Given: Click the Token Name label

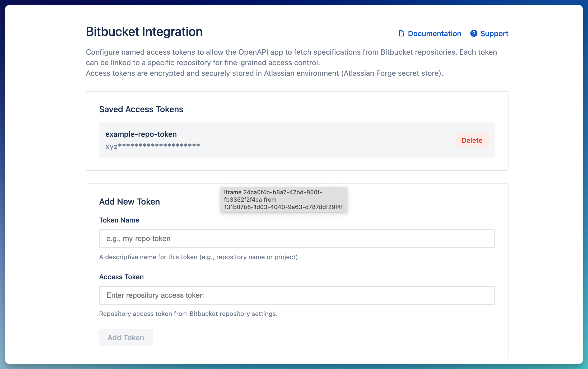Looking at the screenshot, I should [x=119, y=220].
